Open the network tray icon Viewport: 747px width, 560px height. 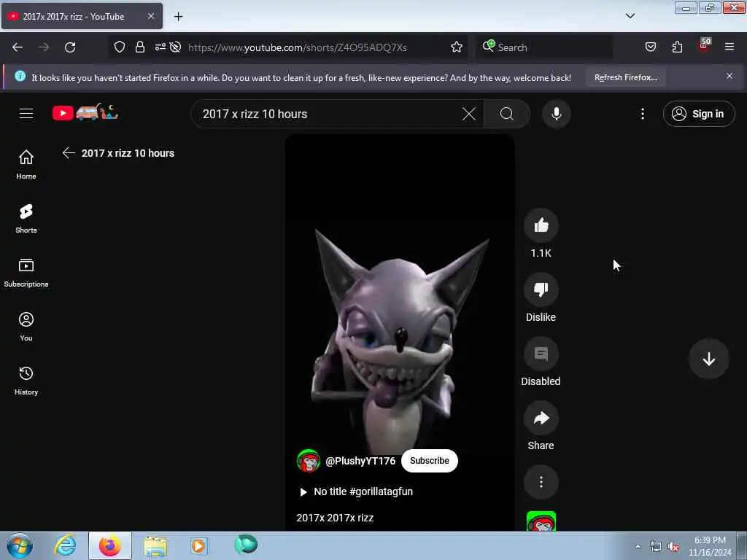[x=656, y=547]
